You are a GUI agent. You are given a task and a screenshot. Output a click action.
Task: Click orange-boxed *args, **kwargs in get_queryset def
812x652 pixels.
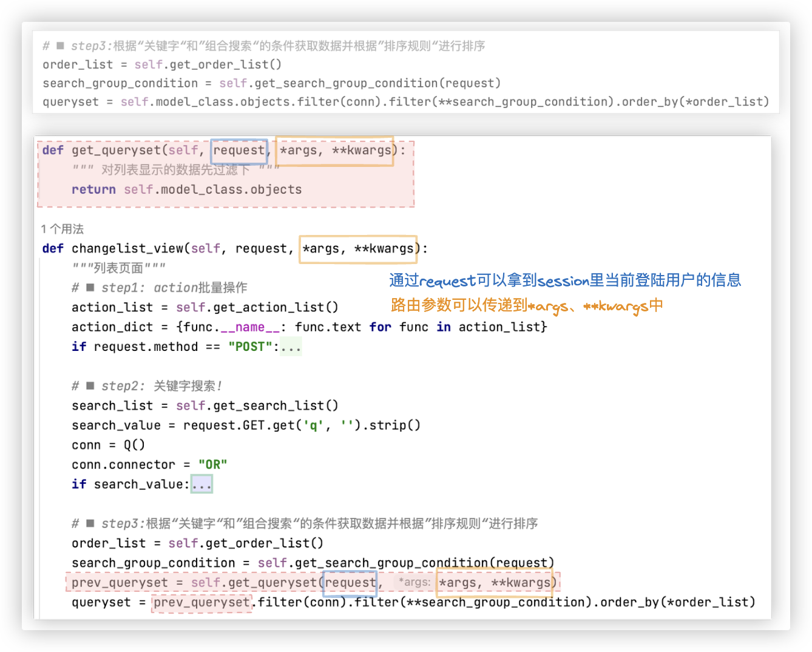[x=335, y=150]
